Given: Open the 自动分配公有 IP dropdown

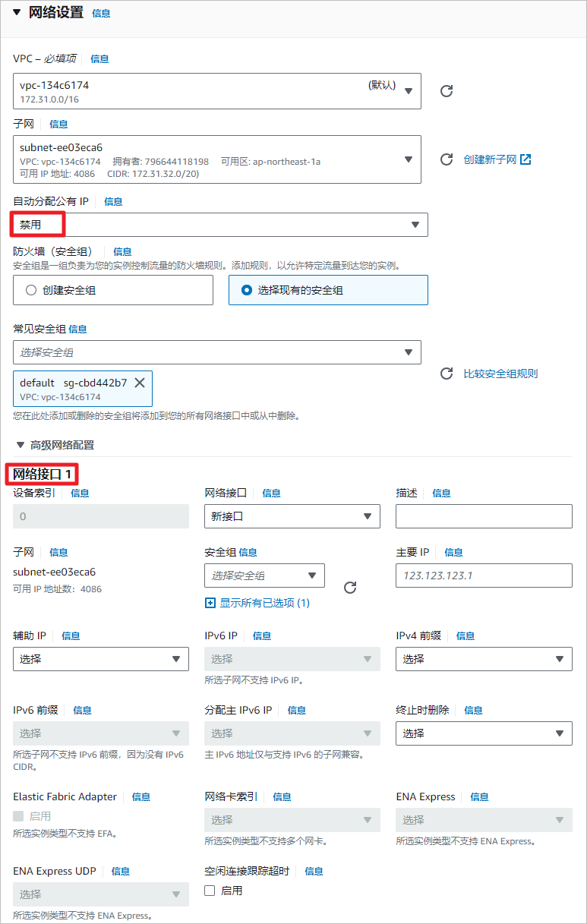Looking at the screenshot, I should [220, 225].
